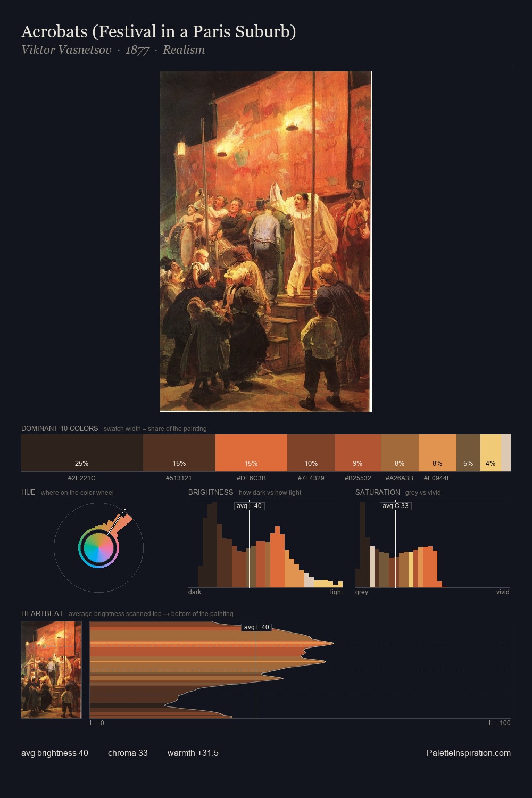Click the artist name Viktor Vasnetsov
The image size is (532, 798).
(66, 50)
